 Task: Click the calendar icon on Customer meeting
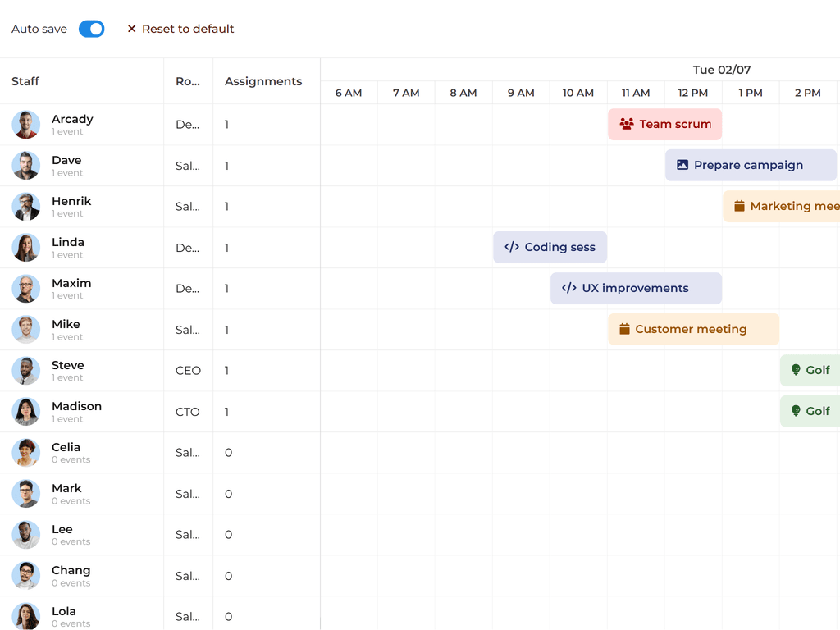click(624, 329)
